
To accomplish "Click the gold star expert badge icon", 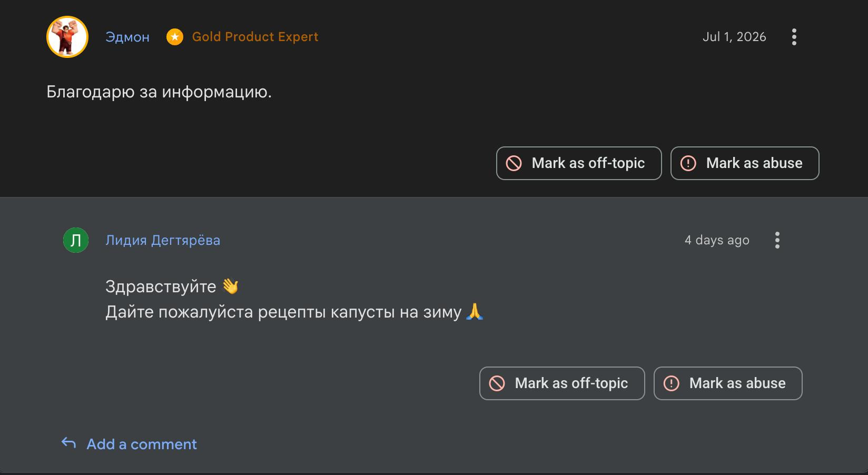I will click(175, 37).
